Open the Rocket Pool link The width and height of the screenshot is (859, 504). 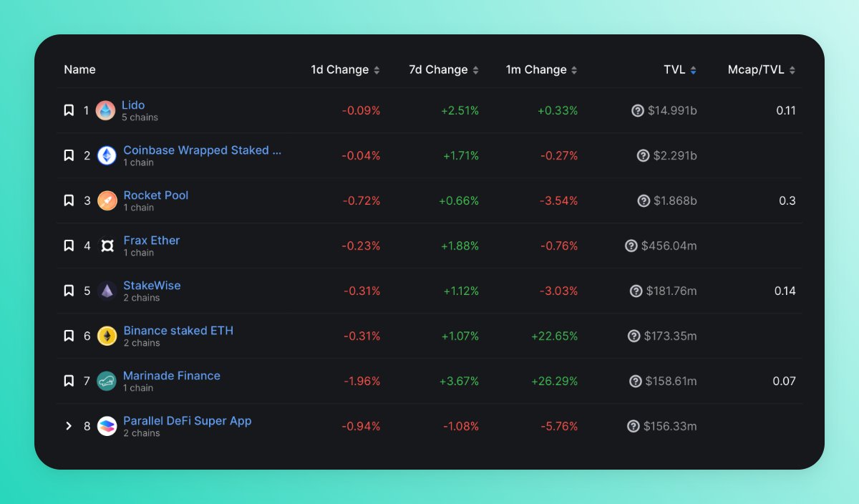(156, 195)
